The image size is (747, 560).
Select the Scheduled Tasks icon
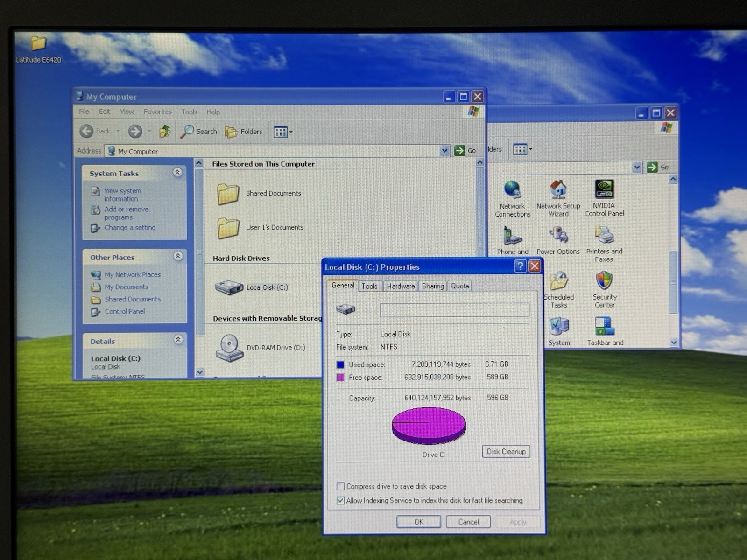[559, 290]
